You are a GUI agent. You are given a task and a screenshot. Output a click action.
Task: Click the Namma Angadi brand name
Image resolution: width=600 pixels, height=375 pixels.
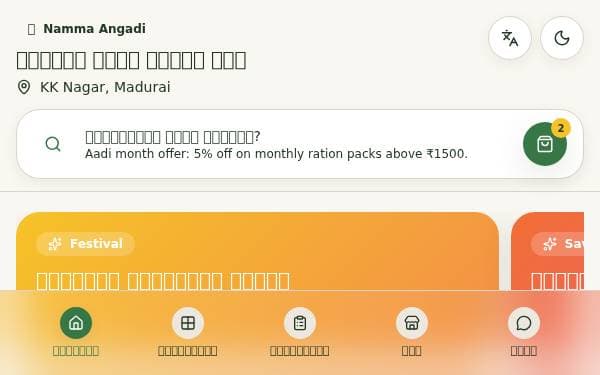[94, 29]
